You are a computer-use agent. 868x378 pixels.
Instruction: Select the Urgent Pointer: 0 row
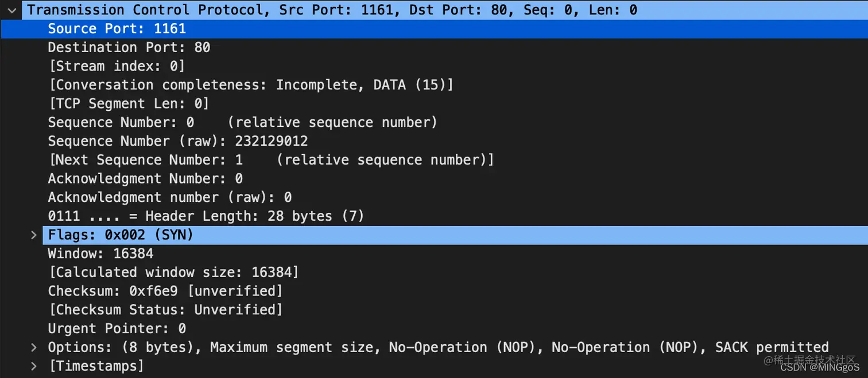(x=434, y=329)
